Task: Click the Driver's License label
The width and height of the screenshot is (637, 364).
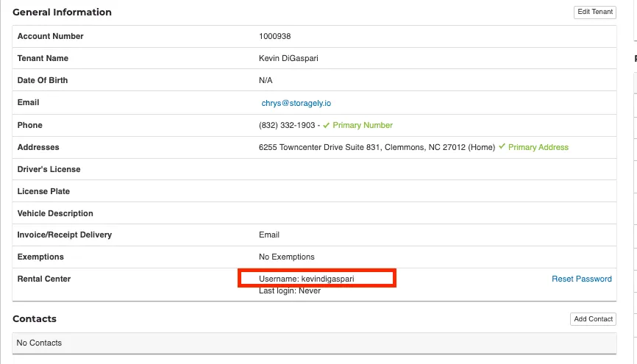Action: pyautogui.click(x=49, y=169)
